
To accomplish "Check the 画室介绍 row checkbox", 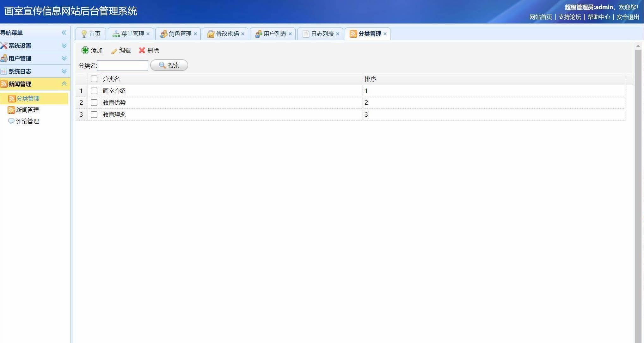I will click(x=94, y=91).
